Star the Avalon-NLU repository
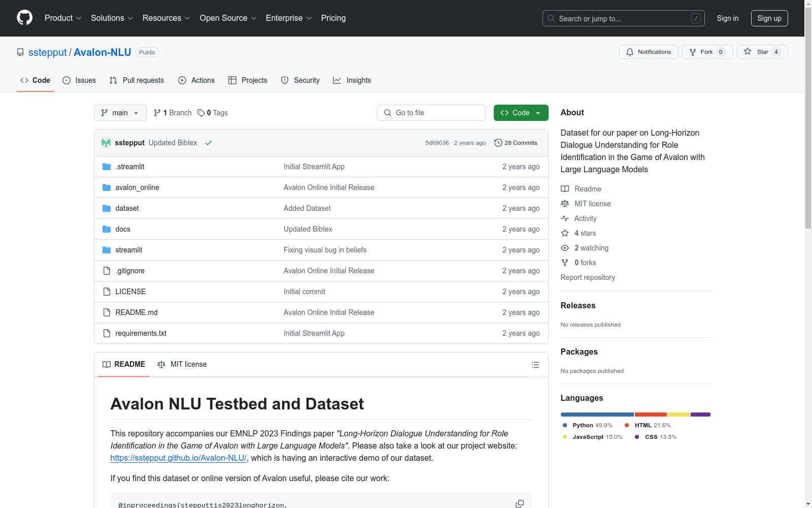Screen dimensions: 812x508 point(762,52)
